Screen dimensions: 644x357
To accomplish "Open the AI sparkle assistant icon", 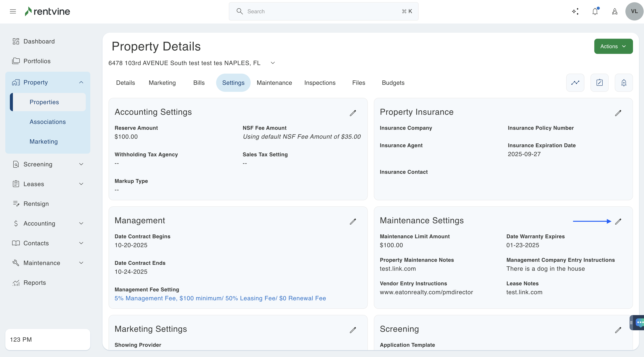I will point(575,11).
